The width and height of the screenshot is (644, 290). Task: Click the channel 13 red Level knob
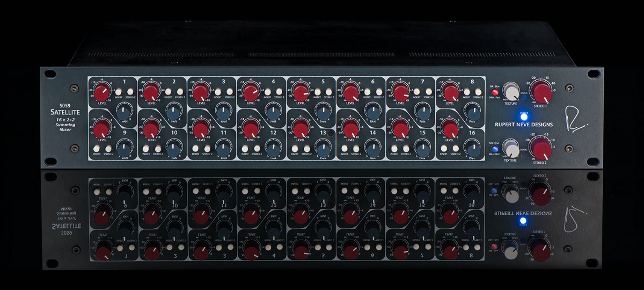(301, 128)
